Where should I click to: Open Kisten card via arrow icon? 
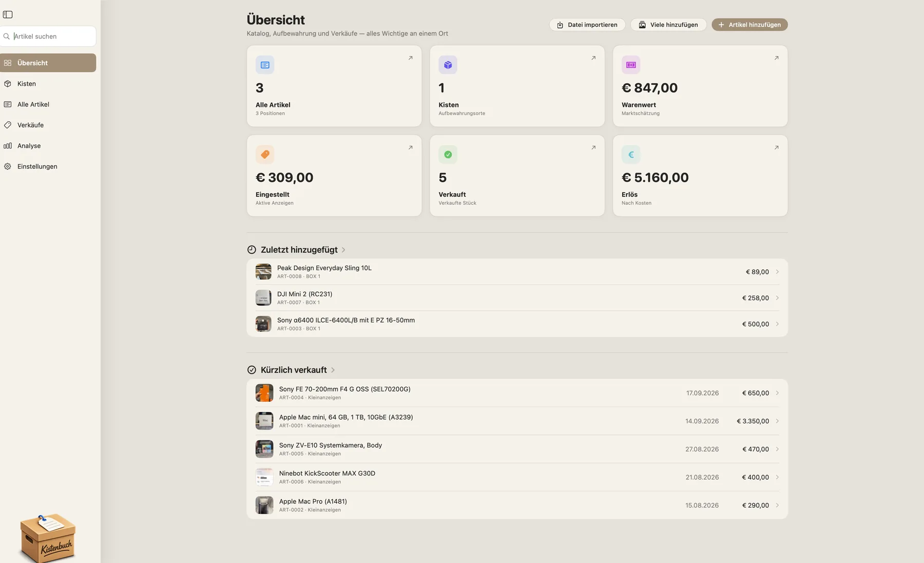click(593, 58)
